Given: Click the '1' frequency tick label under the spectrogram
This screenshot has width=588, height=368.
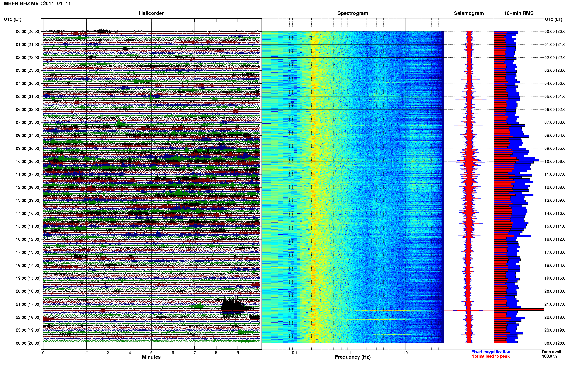Looking at the screenshot, I should click(350, 353).
